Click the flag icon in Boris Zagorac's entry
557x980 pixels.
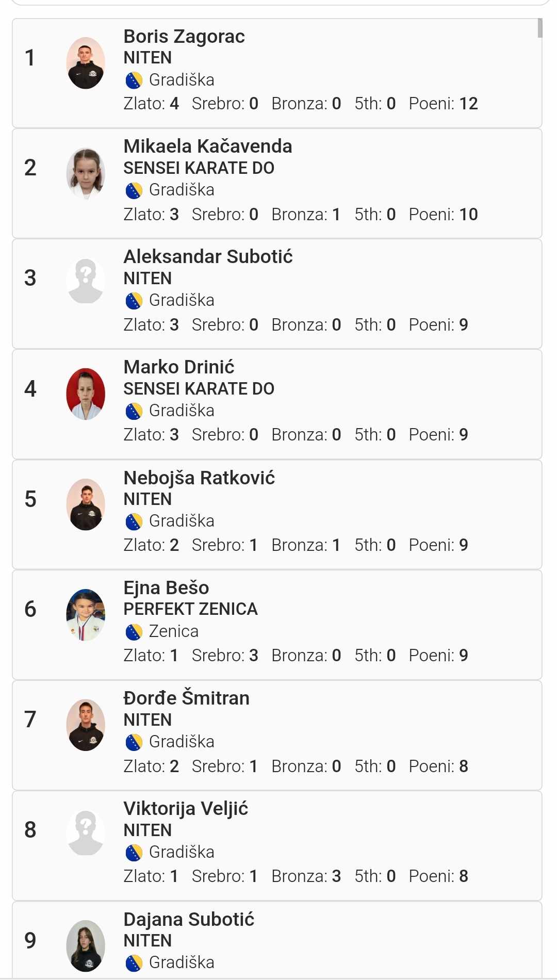point(134,80)
